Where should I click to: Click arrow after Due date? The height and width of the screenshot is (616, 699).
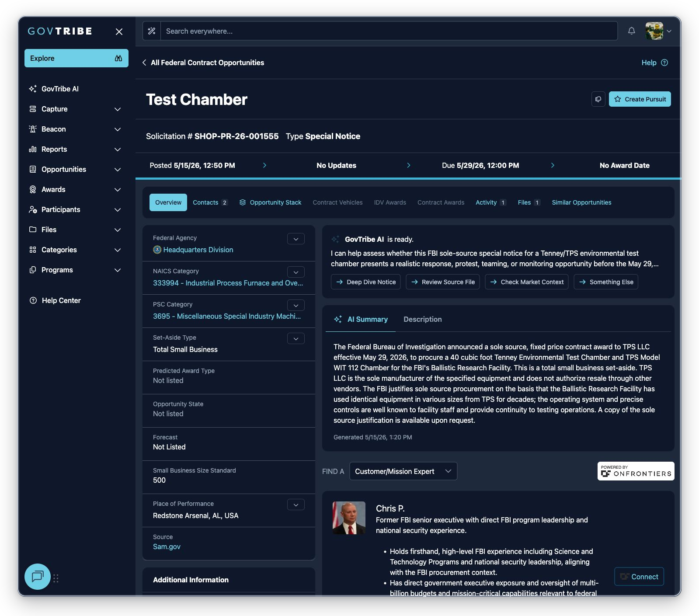pyautogui.click(x=553, y=165)
